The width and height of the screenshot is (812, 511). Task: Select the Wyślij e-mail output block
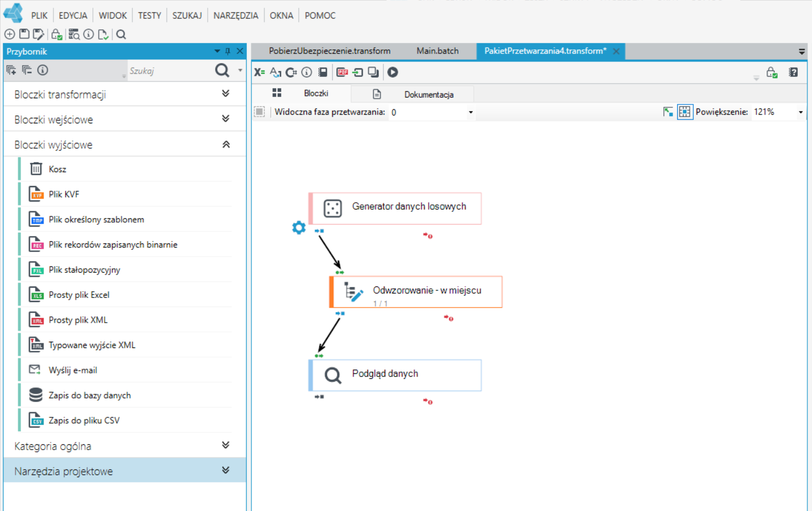tap(125, 370)
